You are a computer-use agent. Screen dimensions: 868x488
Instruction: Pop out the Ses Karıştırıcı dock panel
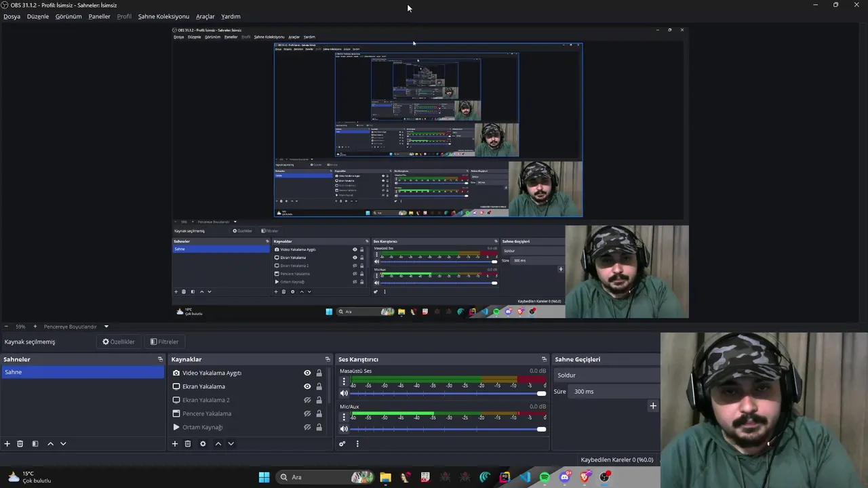tap(544, 359)
